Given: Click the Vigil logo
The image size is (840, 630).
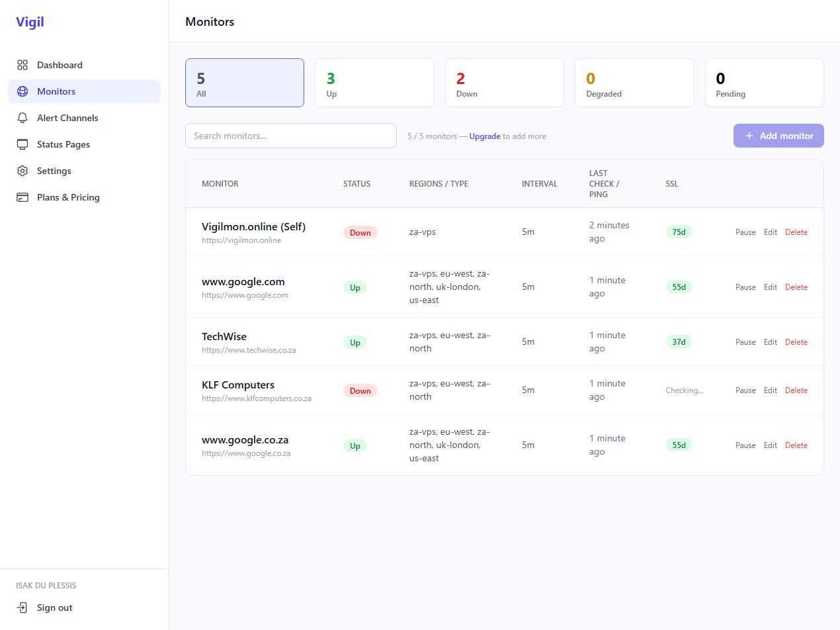Looking at the screenshot, I should coord(30,22).
